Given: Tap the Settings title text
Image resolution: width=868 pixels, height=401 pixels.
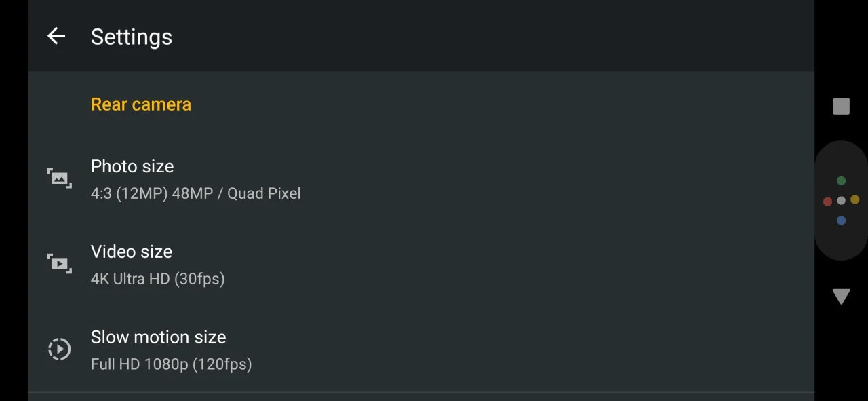Looking at the screenshot, I should (x=132, y=37).
